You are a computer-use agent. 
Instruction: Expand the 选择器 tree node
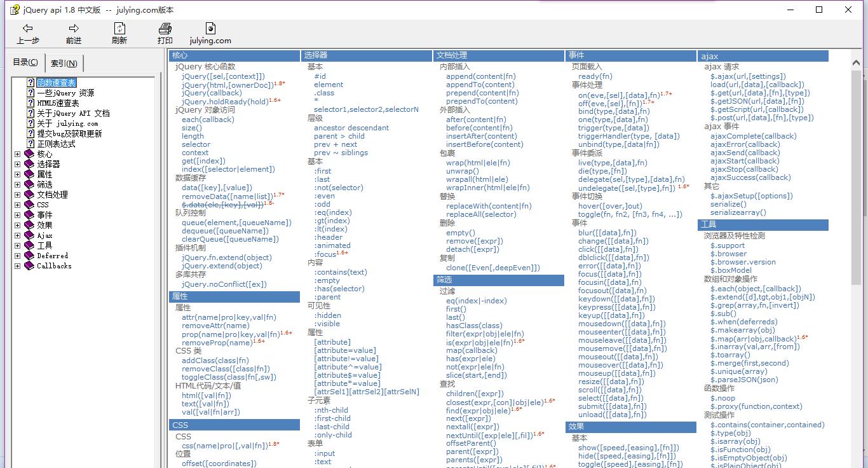[x=18, y=164]
